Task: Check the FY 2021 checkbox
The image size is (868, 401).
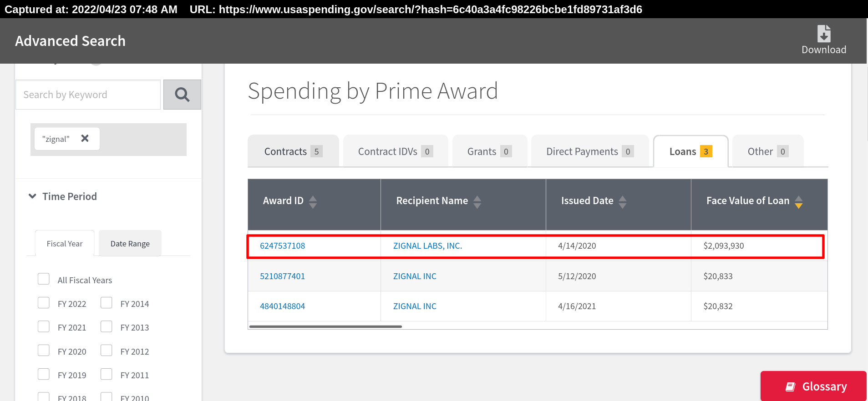Action: pos(44,326)
